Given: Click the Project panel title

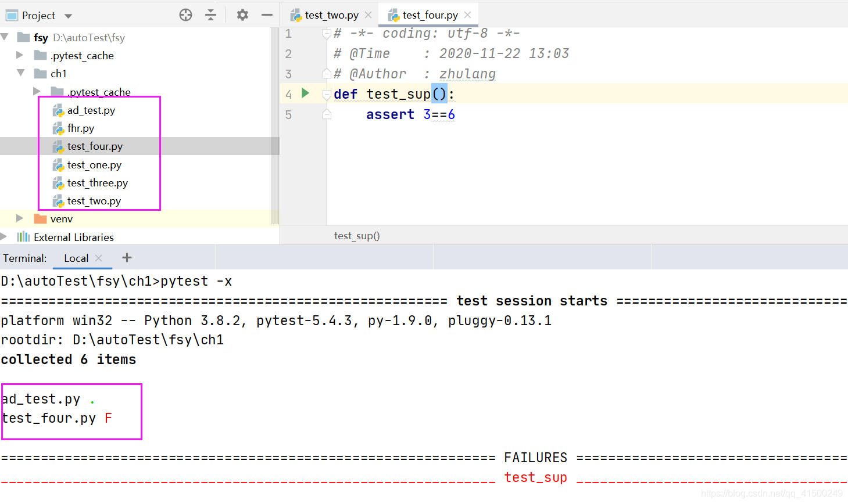Looking at the screenshot, I should (38, 16).
